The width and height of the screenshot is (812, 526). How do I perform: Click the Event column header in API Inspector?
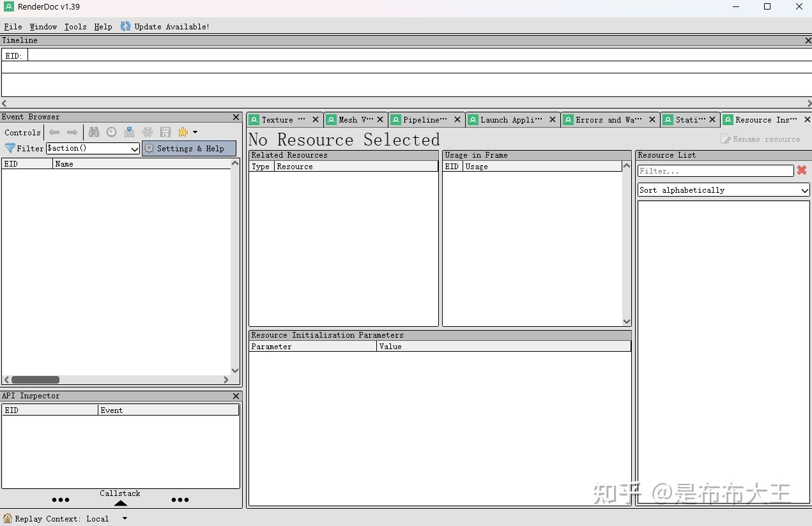point(169,410)
